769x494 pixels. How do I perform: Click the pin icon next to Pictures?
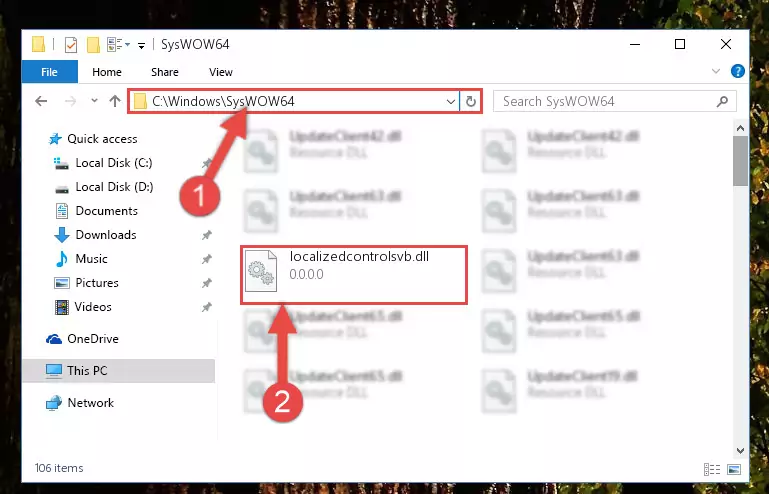tap(206, 284)
